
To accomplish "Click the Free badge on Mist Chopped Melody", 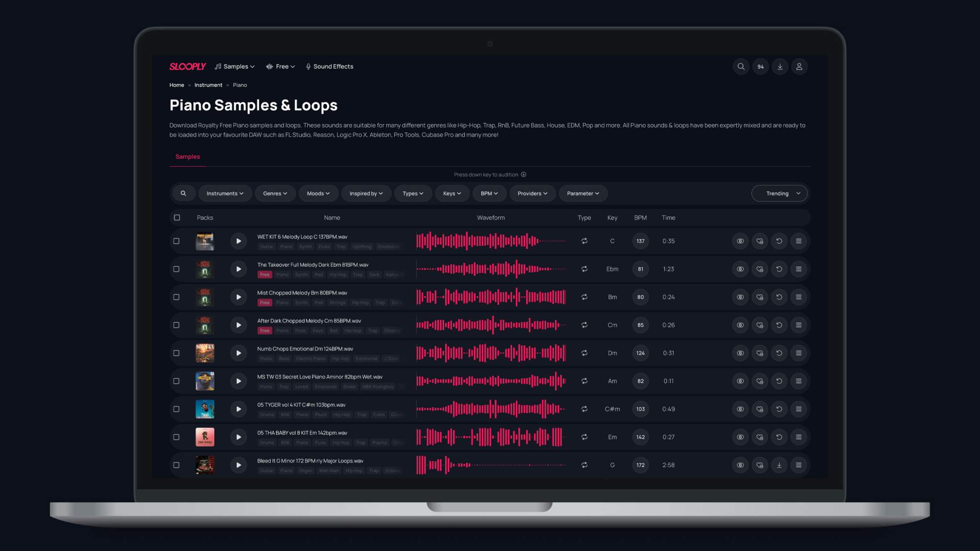I will 265,302.
